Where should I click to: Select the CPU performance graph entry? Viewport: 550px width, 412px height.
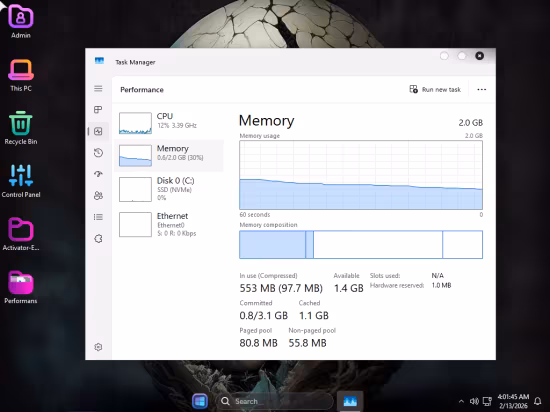point(169,123)
